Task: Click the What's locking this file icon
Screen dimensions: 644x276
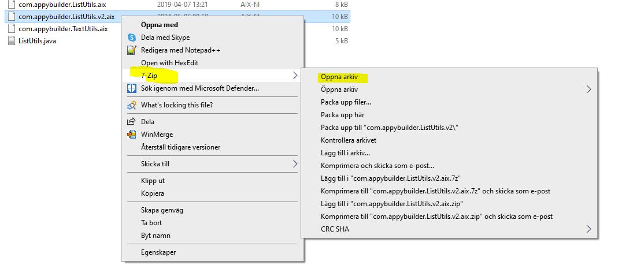Action: coord(132,105)
